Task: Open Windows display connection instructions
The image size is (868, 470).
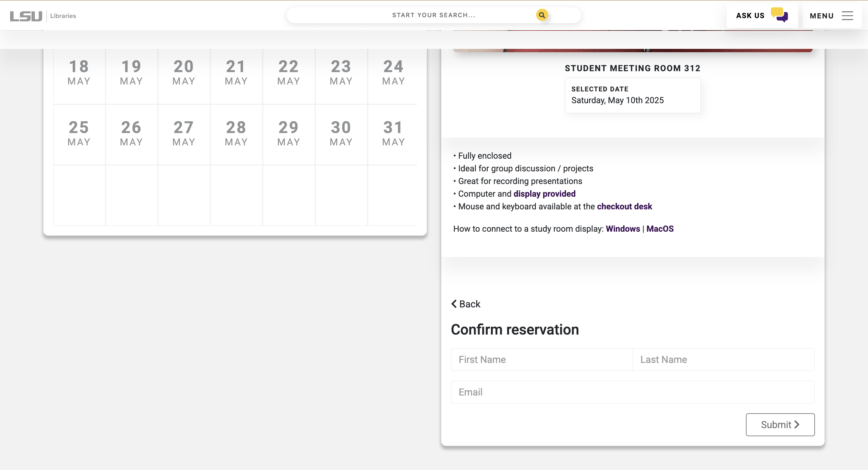Action: (622, 229)
